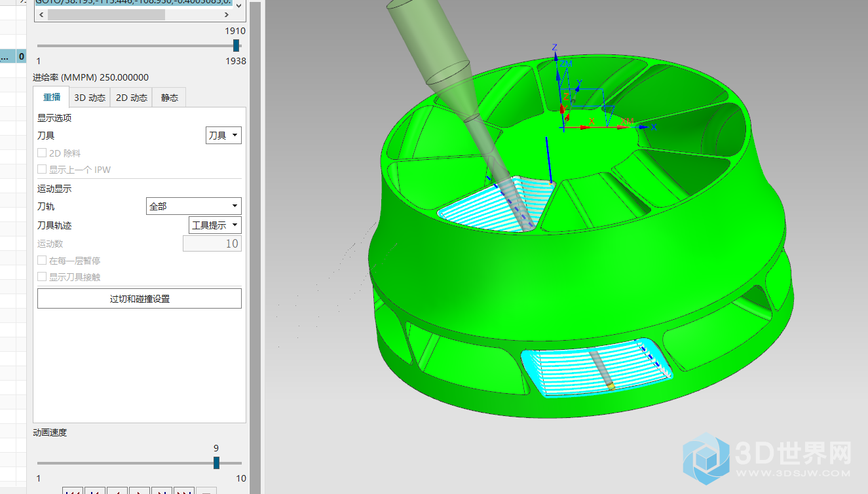Viewport: 868px width, 494px height.
Task: Select the highlighted GOTO/38.193 line
Action: [x=134, y=3]
